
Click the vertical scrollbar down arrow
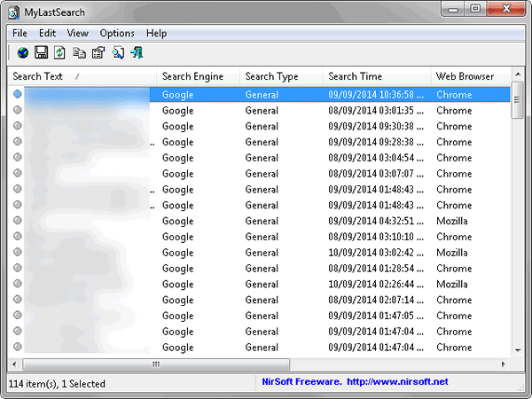518,350
